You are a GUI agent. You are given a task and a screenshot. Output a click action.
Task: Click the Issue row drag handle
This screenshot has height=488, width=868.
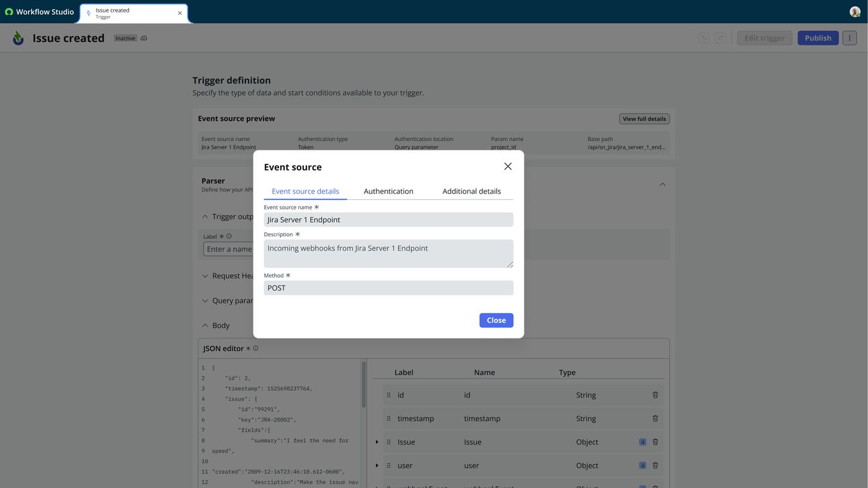pos(389,442)
